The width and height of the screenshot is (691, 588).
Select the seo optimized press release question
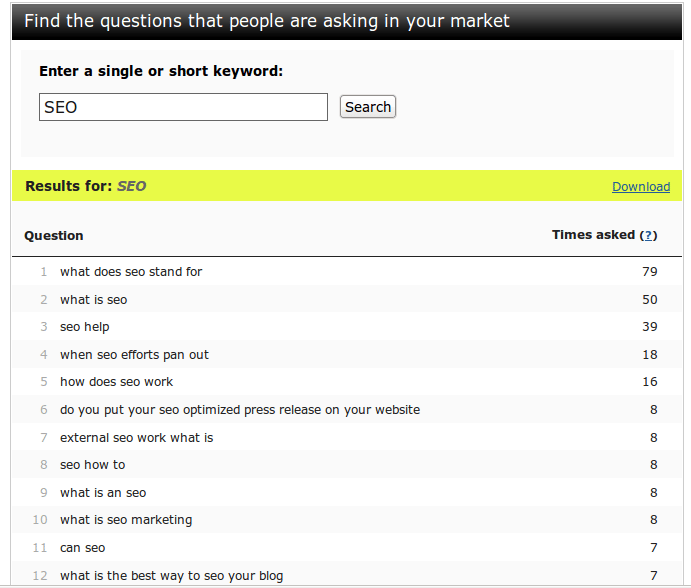(240, 410)
